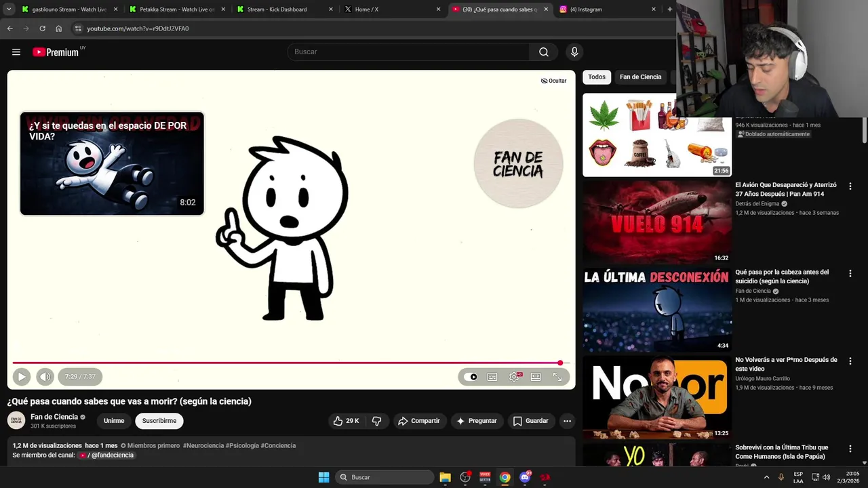Turn on subtitles in player
The height and width of the screenshot is (488, 868).
492,377
